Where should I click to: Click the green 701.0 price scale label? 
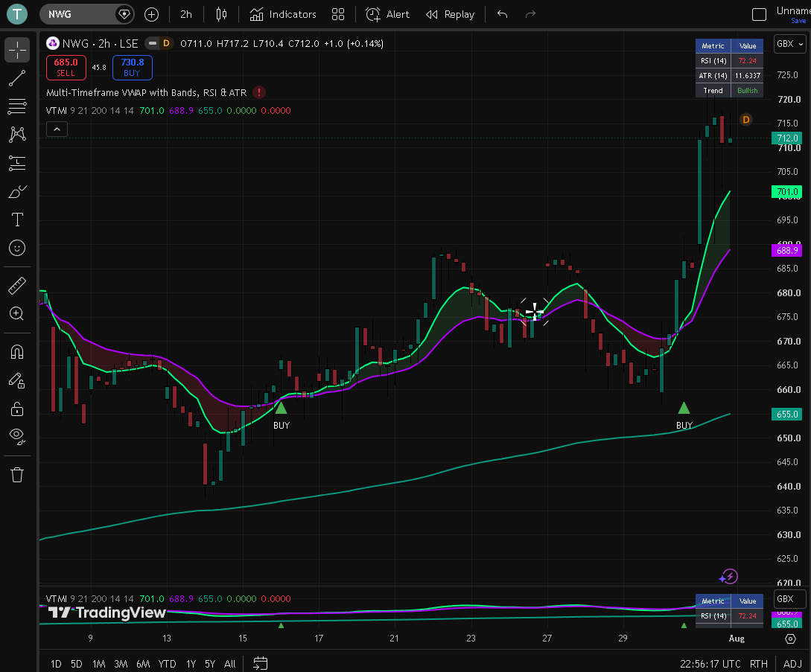786,192
